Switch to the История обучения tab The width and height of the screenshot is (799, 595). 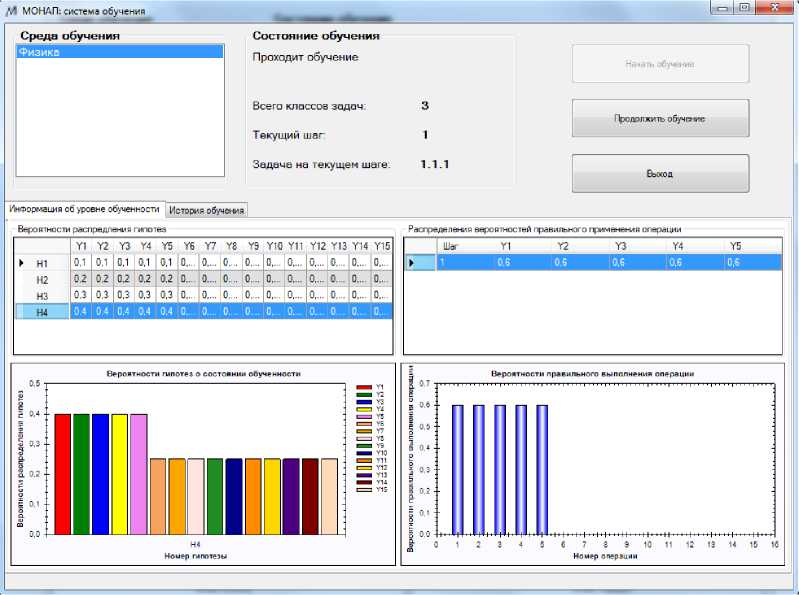click(206, 210)
